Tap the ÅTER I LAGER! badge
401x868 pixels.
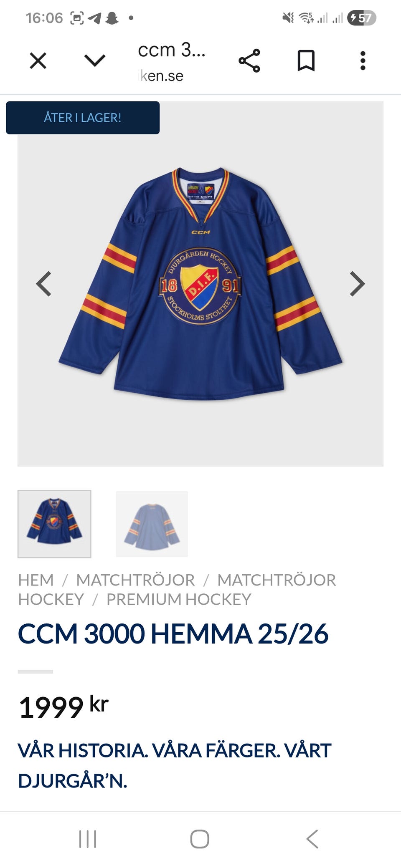(83, 118)
